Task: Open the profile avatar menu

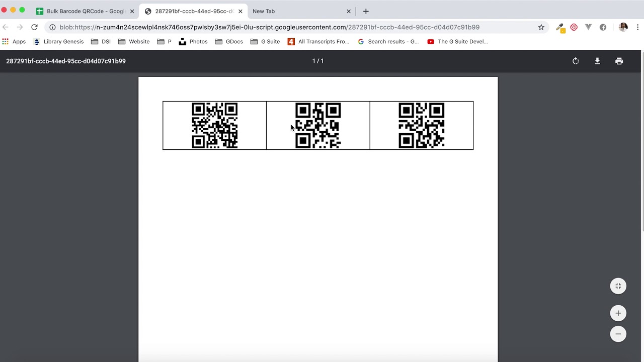Action: (x=623, y=27)
